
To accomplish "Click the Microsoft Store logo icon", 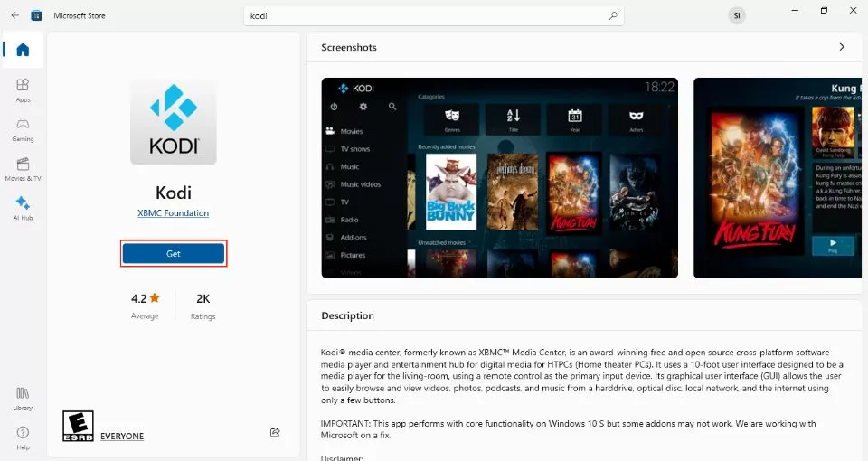I will pos(36,15).
